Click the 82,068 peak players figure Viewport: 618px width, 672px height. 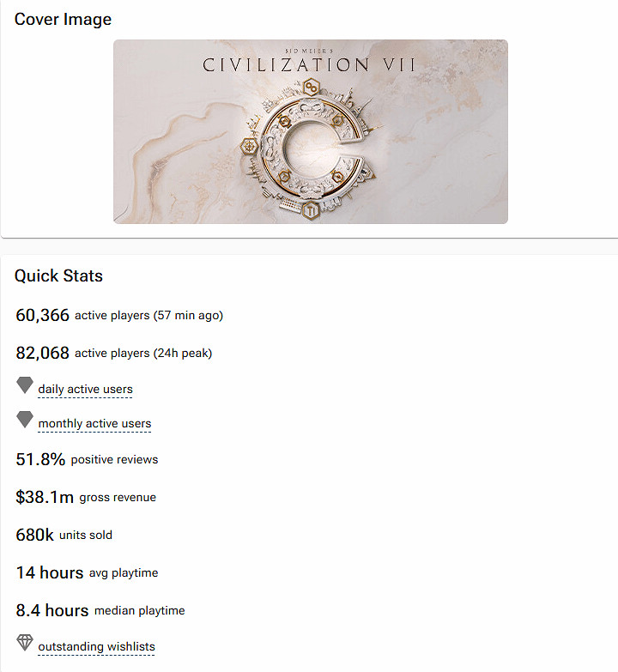43,354
